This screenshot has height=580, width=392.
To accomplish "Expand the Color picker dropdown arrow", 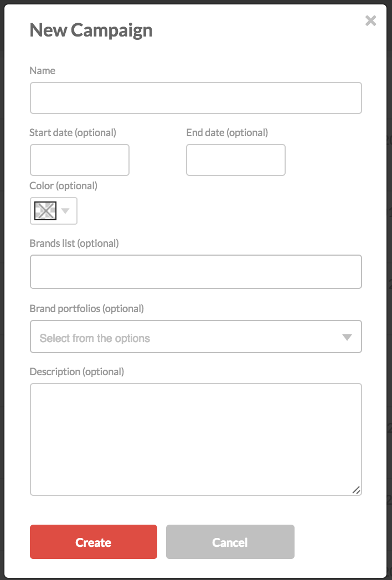I will (65, 211).
